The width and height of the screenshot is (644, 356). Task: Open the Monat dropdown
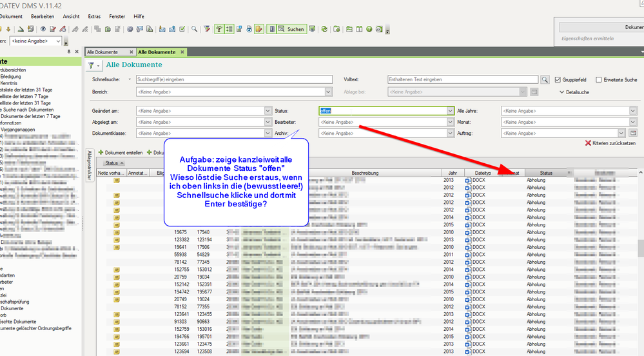[632, 122]
